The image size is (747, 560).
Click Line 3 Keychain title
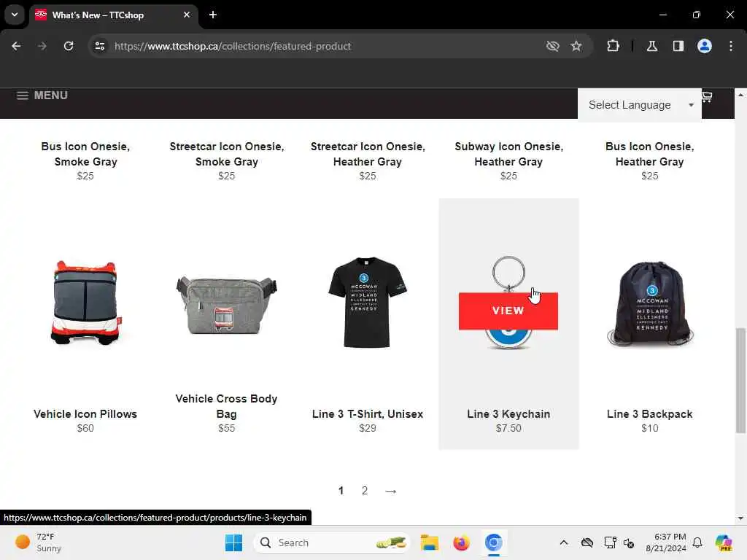(x=508, y=414)
